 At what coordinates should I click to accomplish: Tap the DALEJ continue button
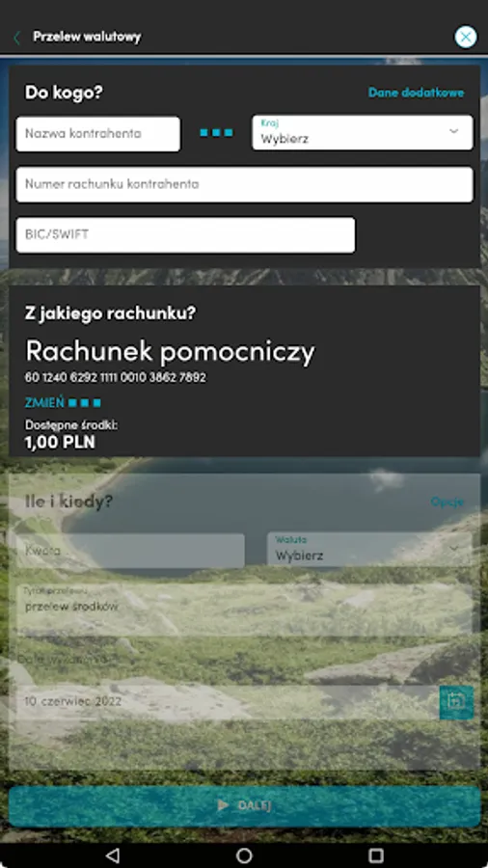(244, 805)
